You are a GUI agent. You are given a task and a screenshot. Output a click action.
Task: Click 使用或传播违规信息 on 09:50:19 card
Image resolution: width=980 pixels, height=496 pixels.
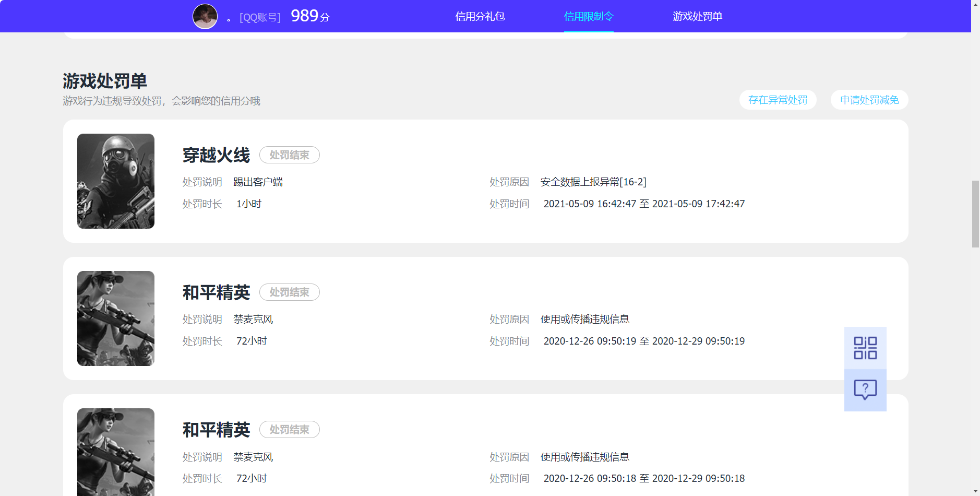click(x=585, y=319)
